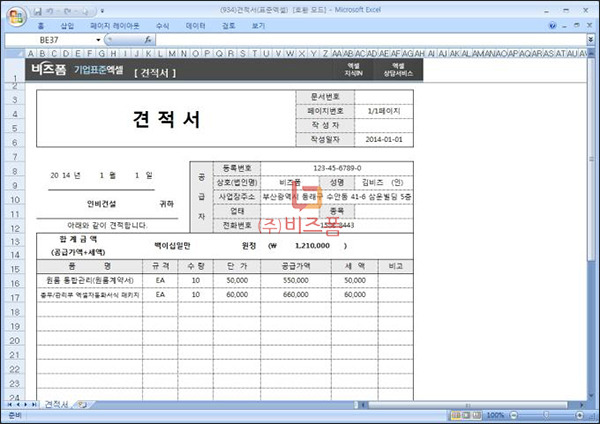600x424 pixels.
Task: Select the 문서번호 label cell
Action: point(325,97)
